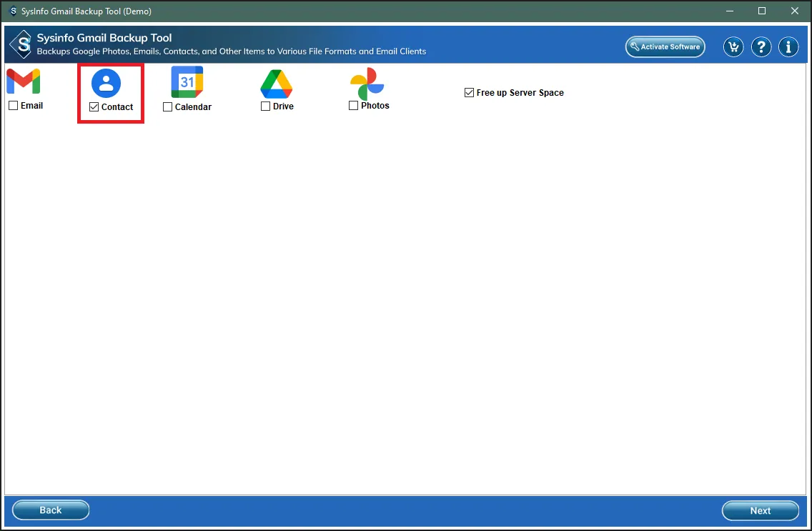
Task: Click the Gmail envelope icon
Action: [24, 81]
